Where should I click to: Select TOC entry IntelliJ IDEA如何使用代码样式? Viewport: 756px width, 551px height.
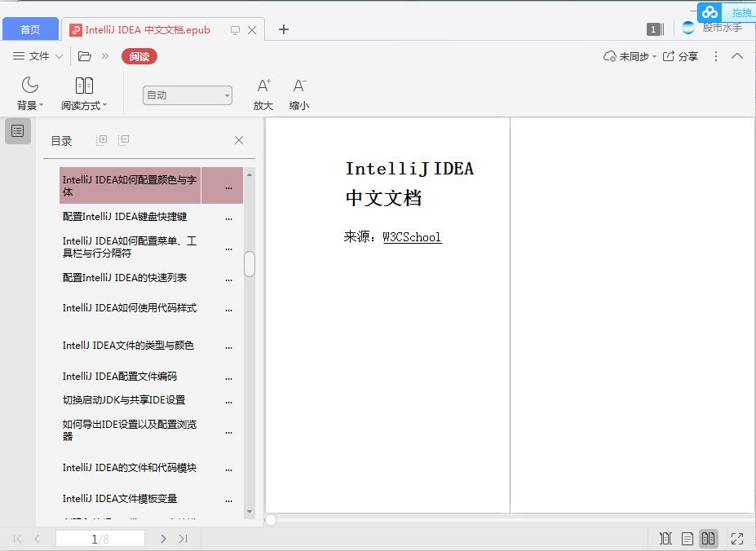tap(129, 308)
